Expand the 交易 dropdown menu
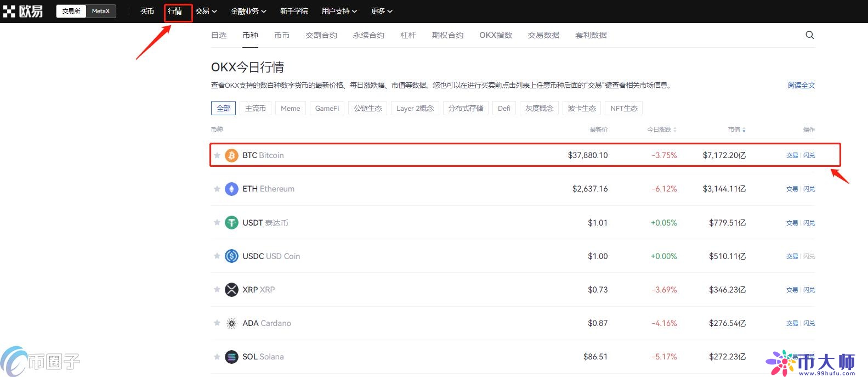The width and height of the screenshot is (868, 377). (206, 11)
